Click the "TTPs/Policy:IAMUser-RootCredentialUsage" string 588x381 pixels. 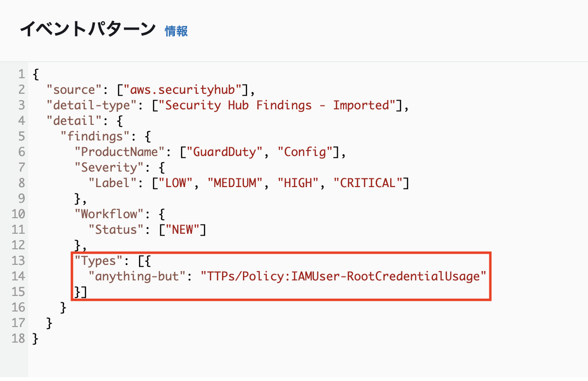343,277
